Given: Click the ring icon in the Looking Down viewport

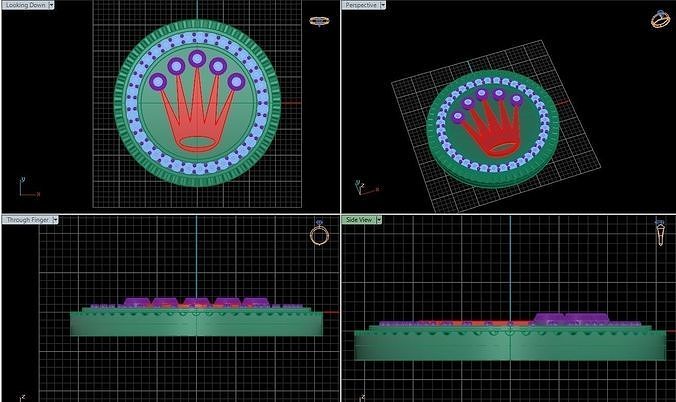Looking at the screenshot, I should click(x=319, y=21).
